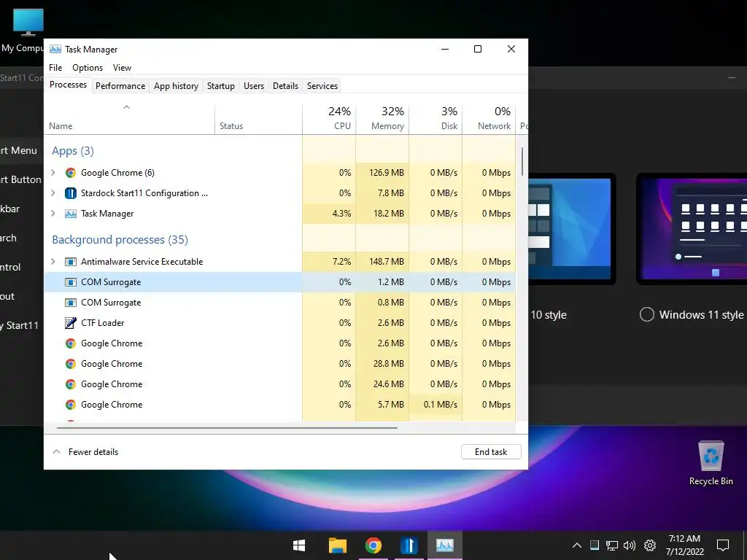Sort by the CPU column header
Screen dimensions: 747x560
coord(329,118)
